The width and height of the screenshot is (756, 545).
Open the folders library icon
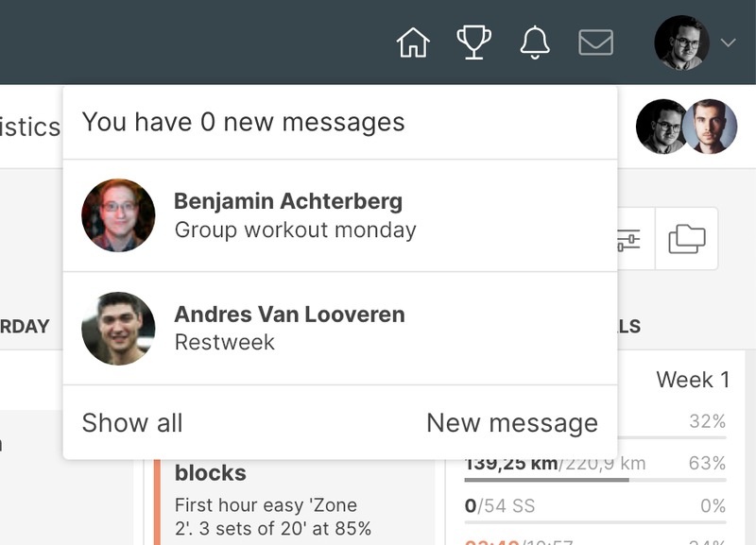689,238
